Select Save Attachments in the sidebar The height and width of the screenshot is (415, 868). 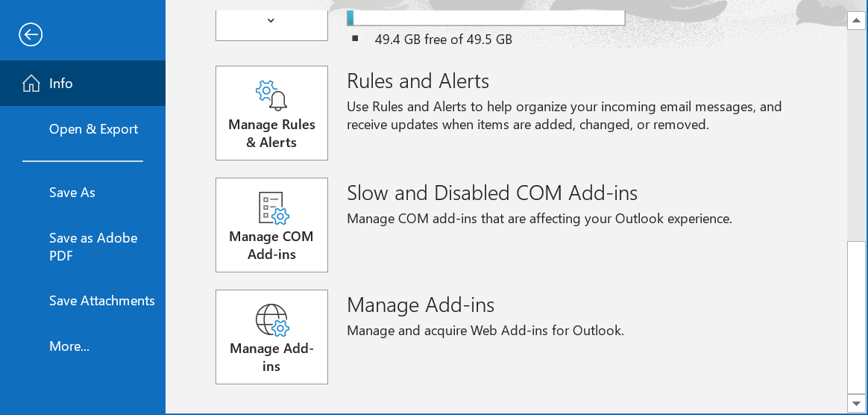101,301
